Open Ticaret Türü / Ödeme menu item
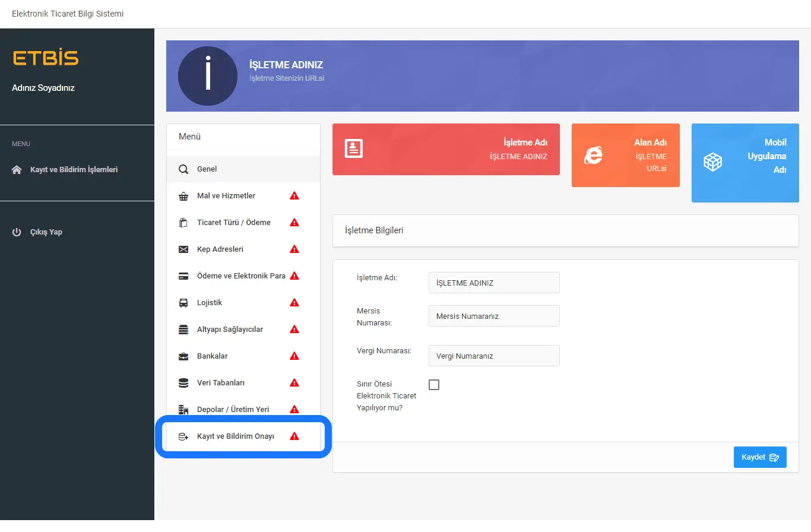Image resolution: width=811 pixels, height=532 pixels. [x=233, y=223]
